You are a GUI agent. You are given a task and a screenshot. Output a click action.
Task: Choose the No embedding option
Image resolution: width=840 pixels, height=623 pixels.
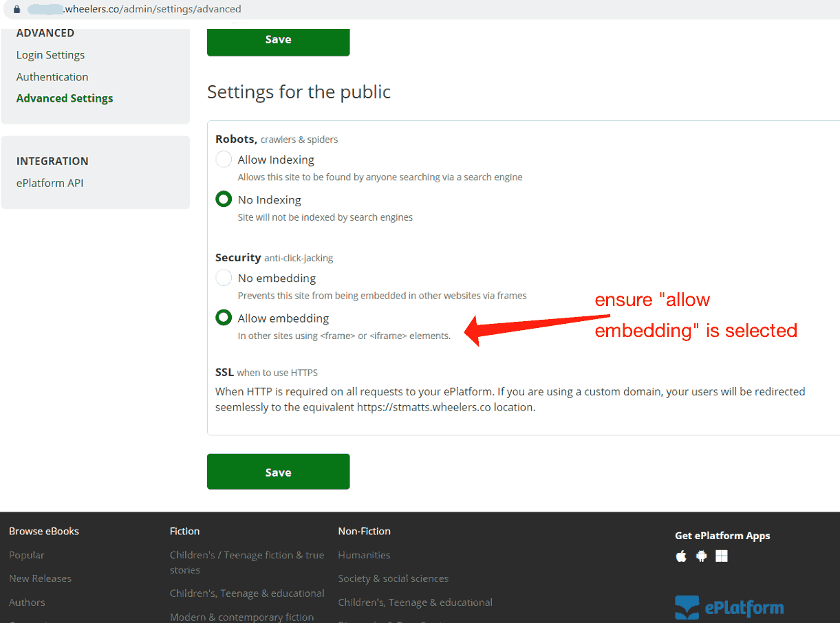click(224, 278)
